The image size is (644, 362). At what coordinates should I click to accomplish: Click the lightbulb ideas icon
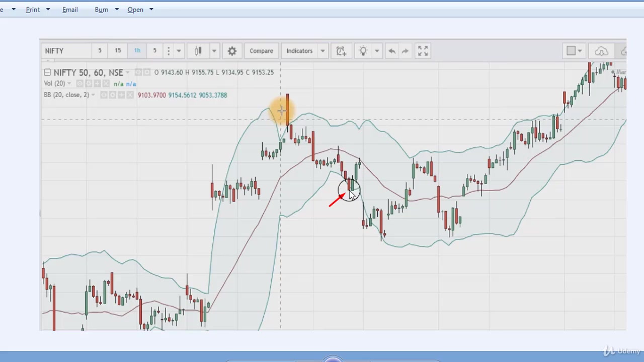click(363, 51)
